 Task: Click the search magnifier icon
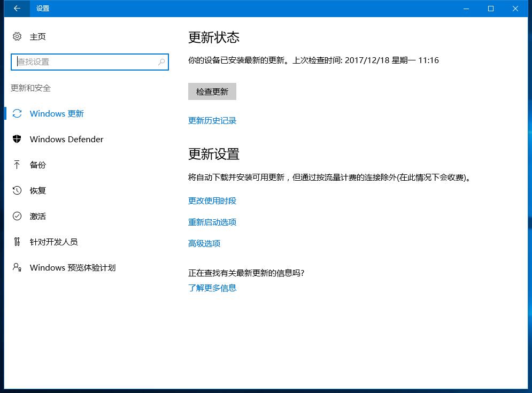(161, 62)
